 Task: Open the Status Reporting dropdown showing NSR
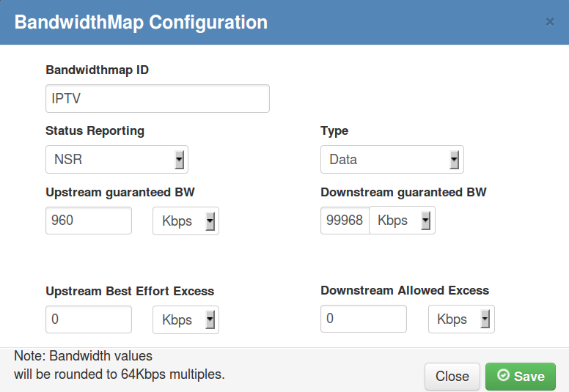(117, 160)
